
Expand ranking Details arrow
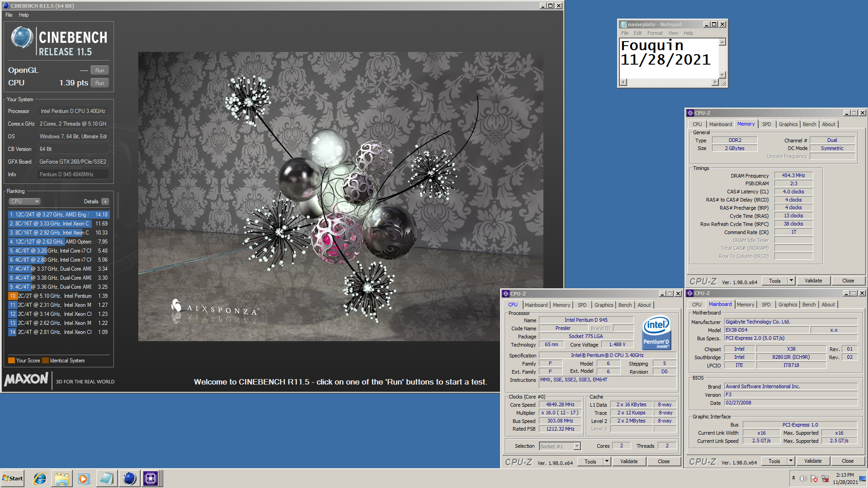click(x=105, y=202)
